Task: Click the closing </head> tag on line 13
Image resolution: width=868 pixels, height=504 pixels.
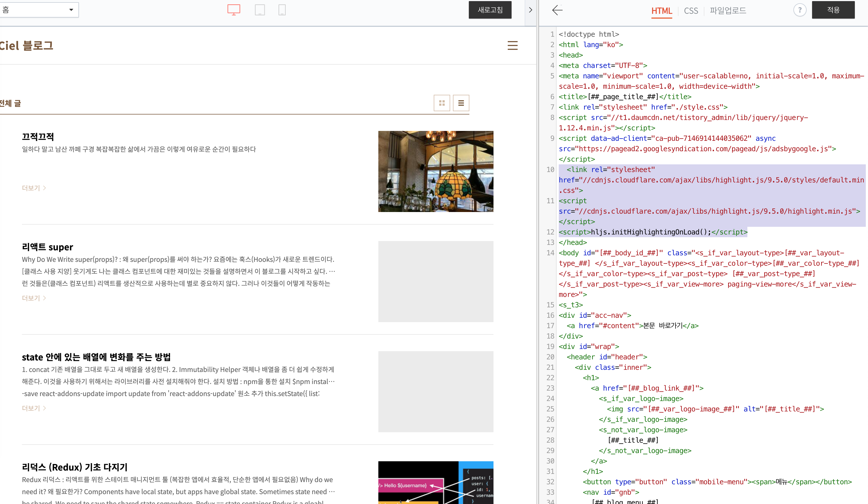Action: click(x=573, y=242)
